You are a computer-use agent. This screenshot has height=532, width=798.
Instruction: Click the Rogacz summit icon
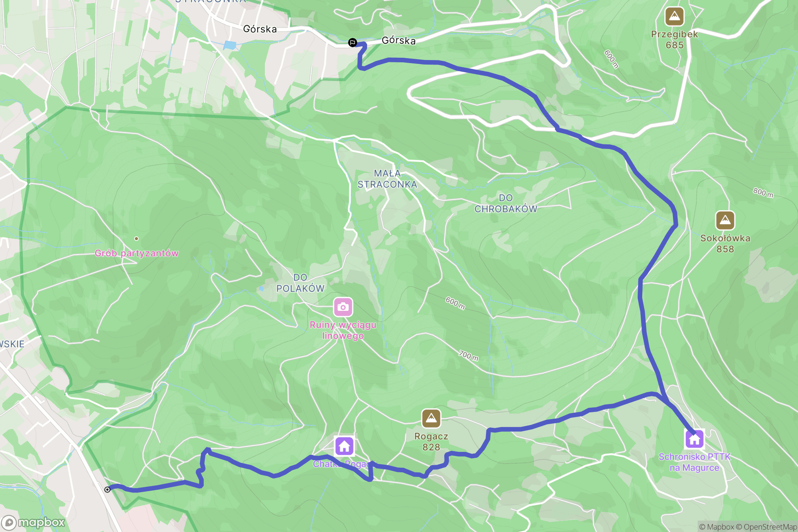431,418
